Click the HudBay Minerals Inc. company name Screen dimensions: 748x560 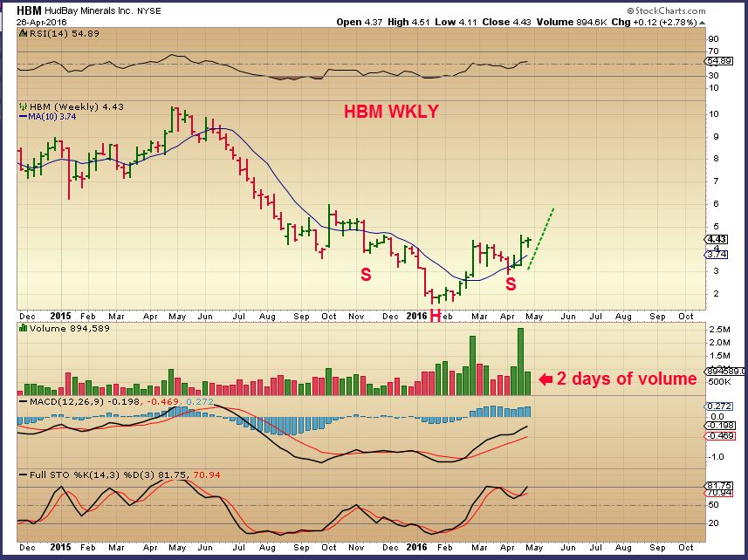pos(89,10)
